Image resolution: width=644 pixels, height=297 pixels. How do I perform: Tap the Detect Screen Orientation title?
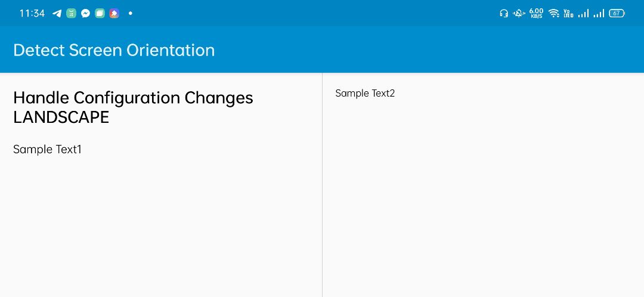114,50
